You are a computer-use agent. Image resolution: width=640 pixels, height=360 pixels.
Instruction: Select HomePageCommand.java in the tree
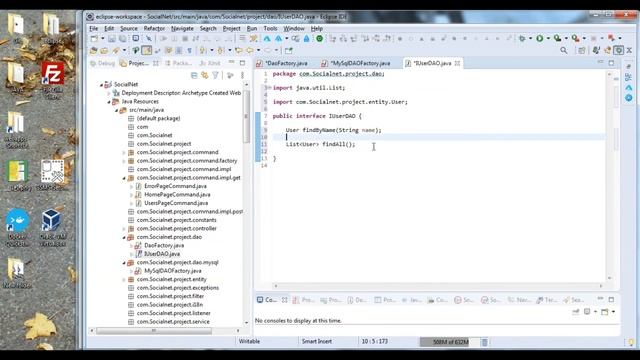coord(177,195)
